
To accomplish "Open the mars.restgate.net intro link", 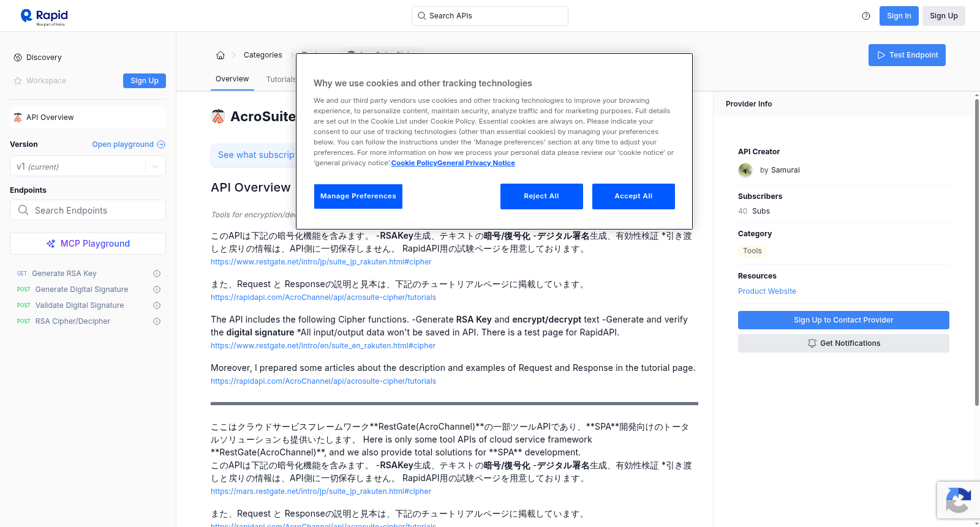I will point(321,491).
